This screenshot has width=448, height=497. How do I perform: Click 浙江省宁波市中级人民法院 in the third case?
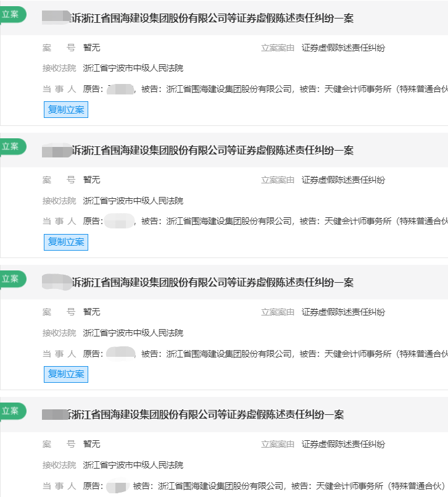click(133, 333)
